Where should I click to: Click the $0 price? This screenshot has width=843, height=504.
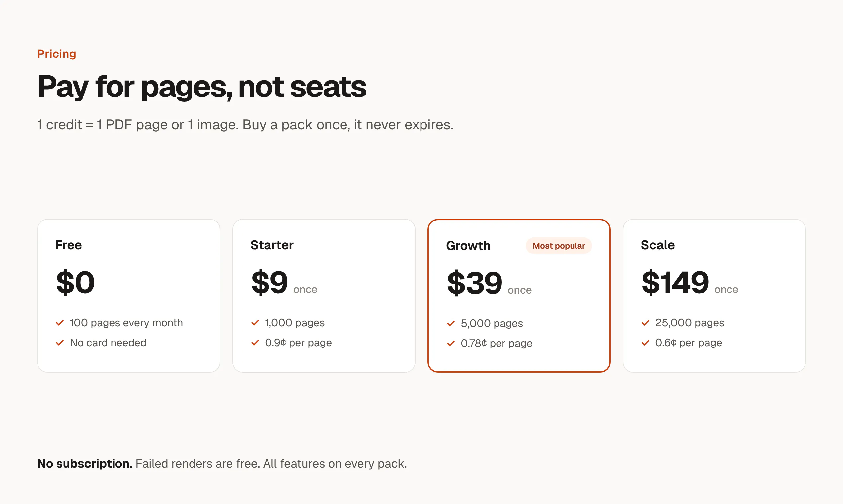pyautogui.click(x=75, y=282)
